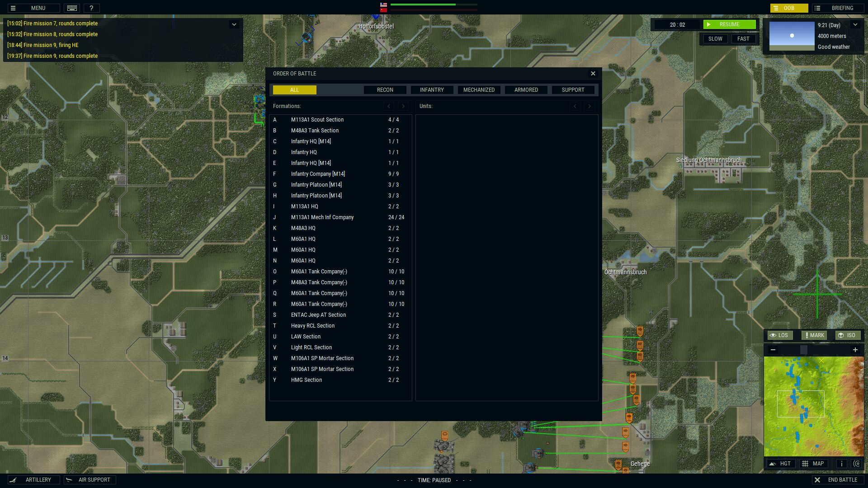Zoom in with the plus icon
This screenshot has width=868, height=488.
[x=855, y=350]
